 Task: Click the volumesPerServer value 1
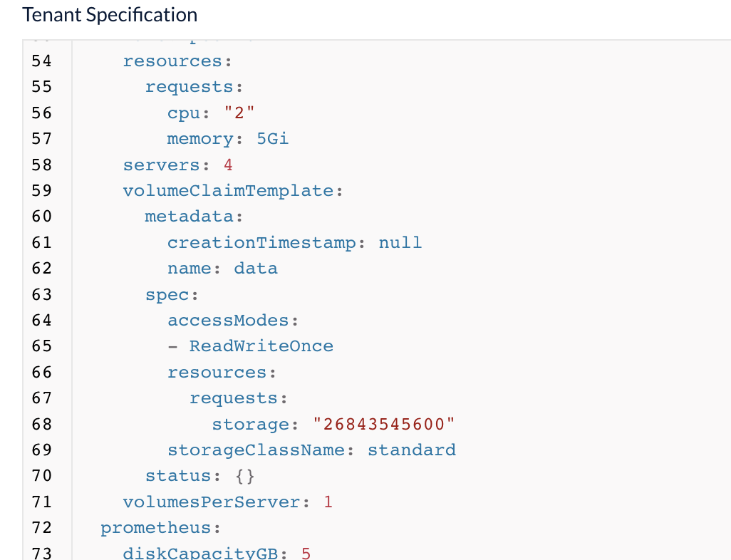328,502
